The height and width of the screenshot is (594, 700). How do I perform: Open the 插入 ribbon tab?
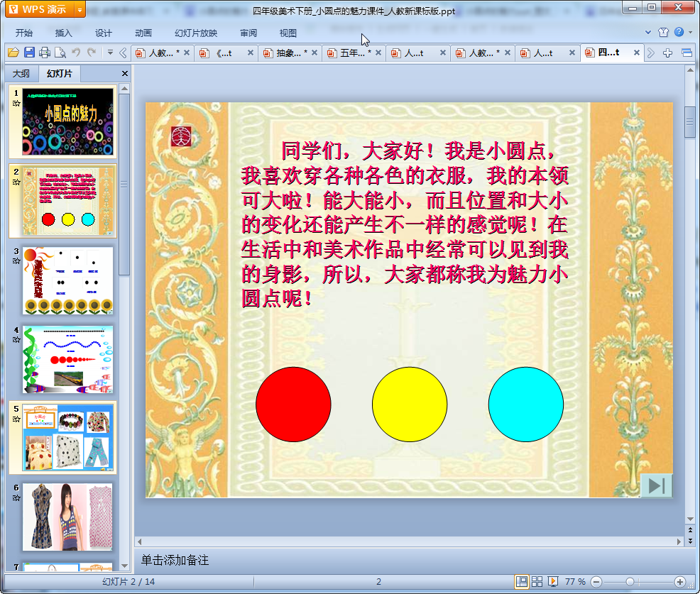pyautogui.click(x=63, y=33)
